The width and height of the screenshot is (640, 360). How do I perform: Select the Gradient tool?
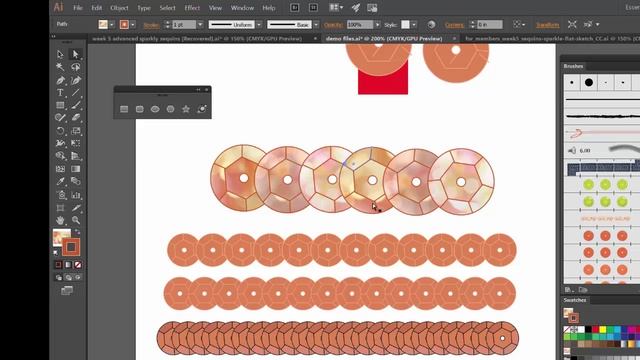coord(75,169)
